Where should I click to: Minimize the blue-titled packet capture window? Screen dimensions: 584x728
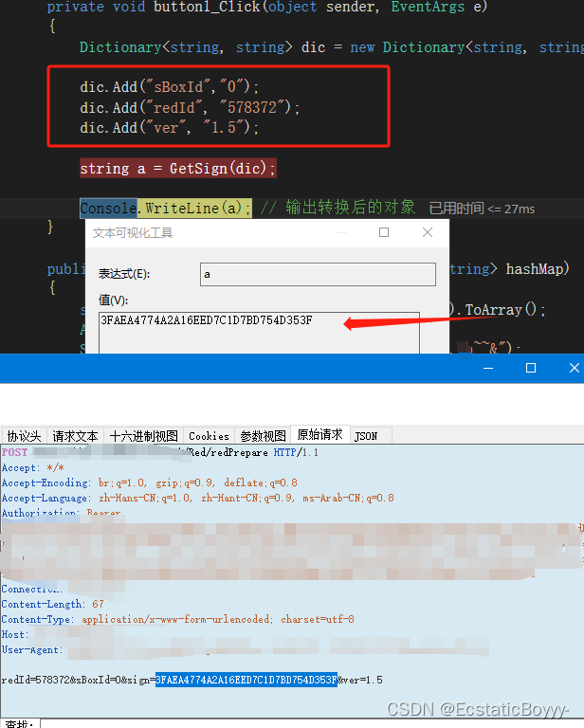click(488, 368)
